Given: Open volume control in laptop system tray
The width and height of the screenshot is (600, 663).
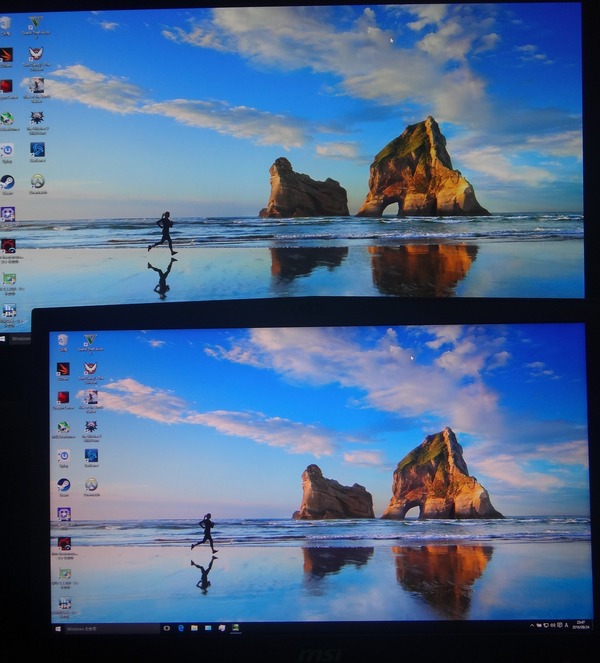Looking at the screenshot, I should (x=553, y=625).
